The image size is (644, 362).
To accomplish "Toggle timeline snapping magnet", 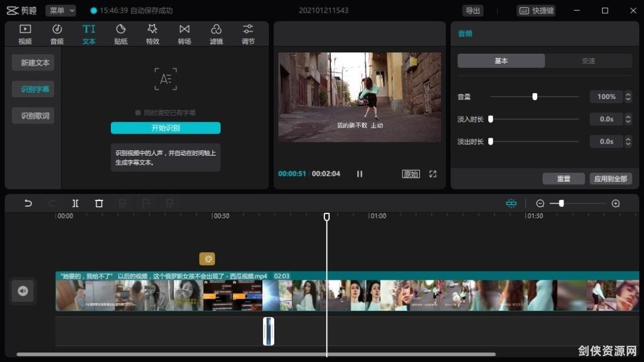I will [511, 203].
